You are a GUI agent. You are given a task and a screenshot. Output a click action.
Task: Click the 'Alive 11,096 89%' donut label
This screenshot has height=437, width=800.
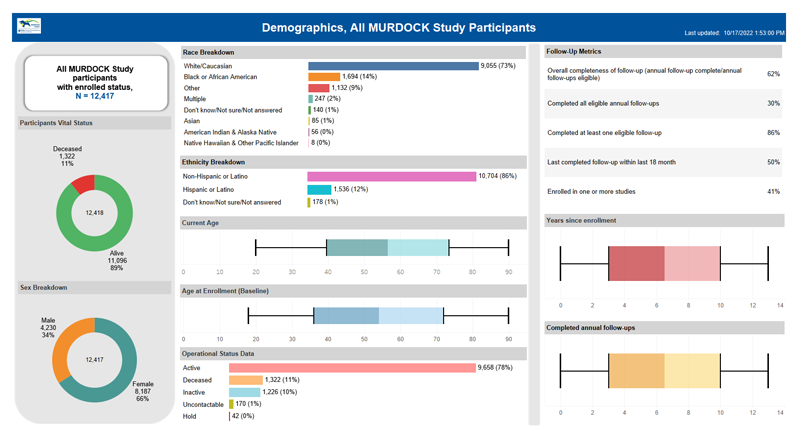pyautogui.click(x=117, y=261)
